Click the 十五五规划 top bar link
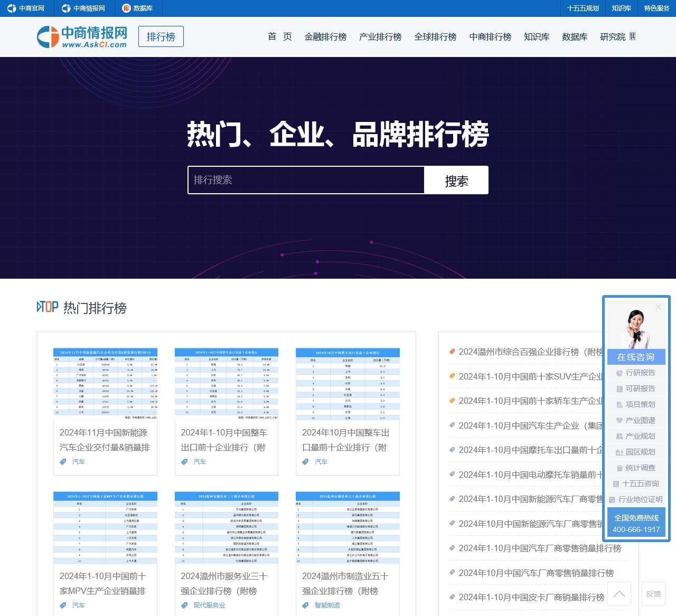Image resolution: width=676 pixels, height=616 pixels. [x=583, y=8]
